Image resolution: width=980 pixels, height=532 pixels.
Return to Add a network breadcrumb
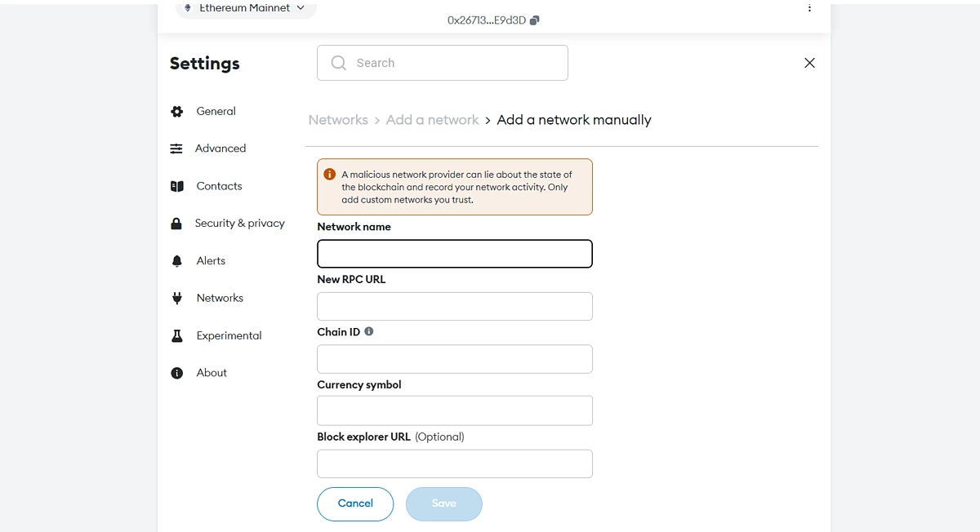coord(432,120)
